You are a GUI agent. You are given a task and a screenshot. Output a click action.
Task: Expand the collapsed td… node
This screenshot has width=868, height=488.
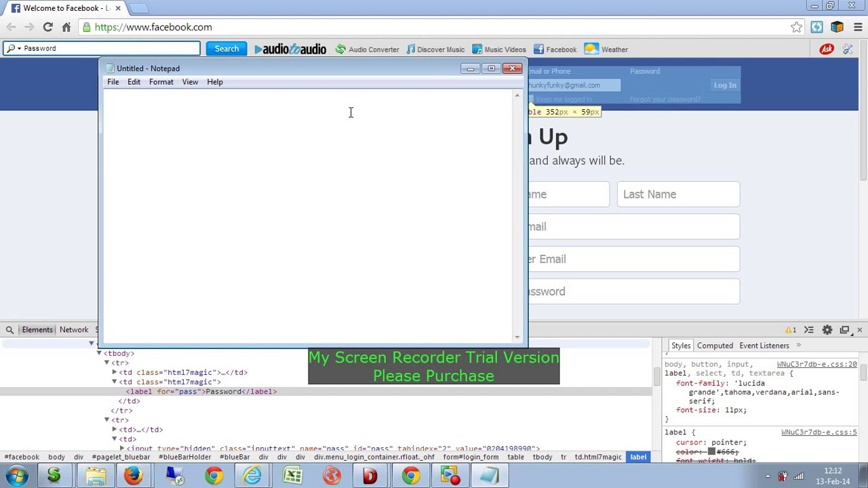pyautogui.click(x=115, y=429)
